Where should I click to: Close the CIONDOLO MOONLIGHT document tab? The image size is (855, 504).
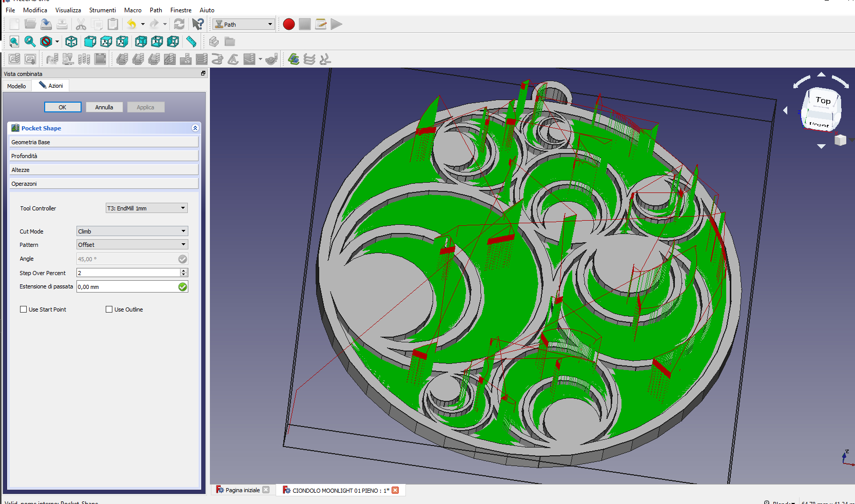click(395, 490)
